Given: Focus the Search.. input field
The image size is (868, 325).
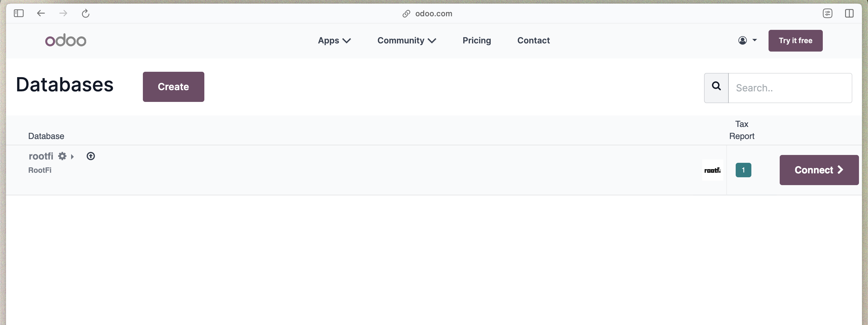Looking at the screenshot, I should coord(790,88).
